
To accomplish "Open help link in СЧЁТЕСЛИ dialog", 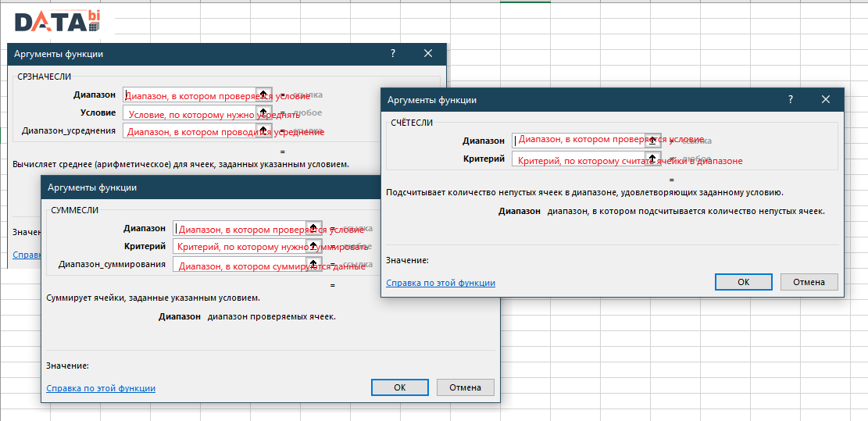I will tap(441, 283).
